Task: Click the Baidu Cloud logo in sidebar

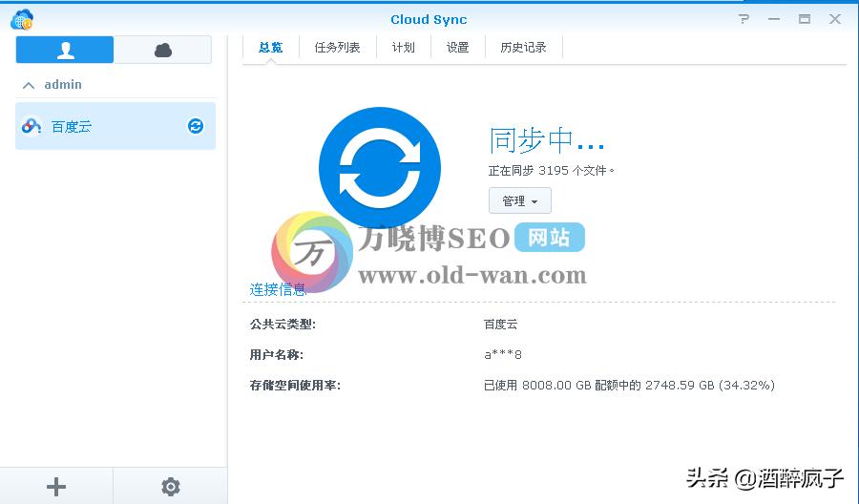Action: pyautogui.click(x=31, y=126)
